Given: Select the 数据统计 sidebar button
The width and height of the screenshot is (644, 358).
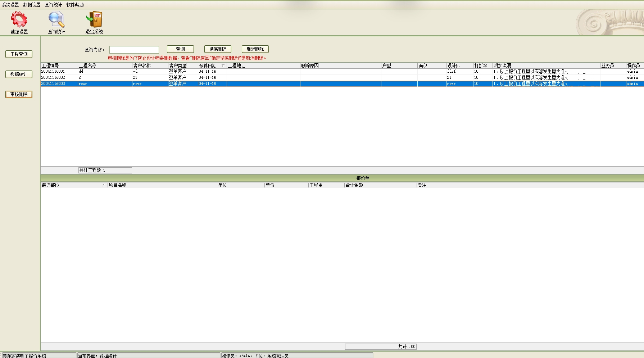Looking at the screenshot, I should pos(19,74).
